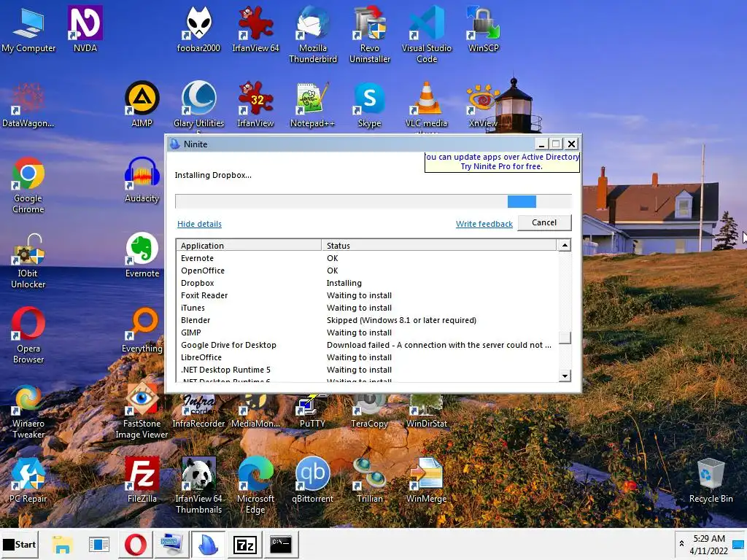Select the Blender row in the list
This screenshot has height=560, width=747.
[367, 320]
